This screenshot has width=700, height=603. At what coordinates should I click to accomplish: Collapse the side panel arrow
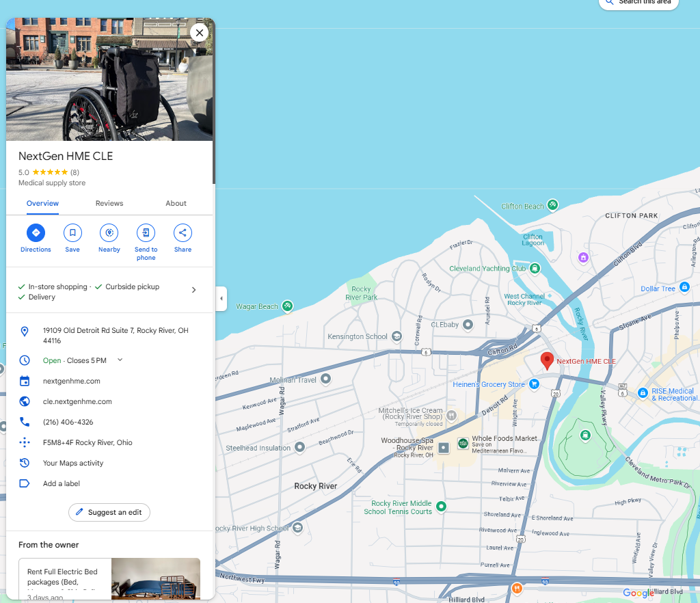221,298
